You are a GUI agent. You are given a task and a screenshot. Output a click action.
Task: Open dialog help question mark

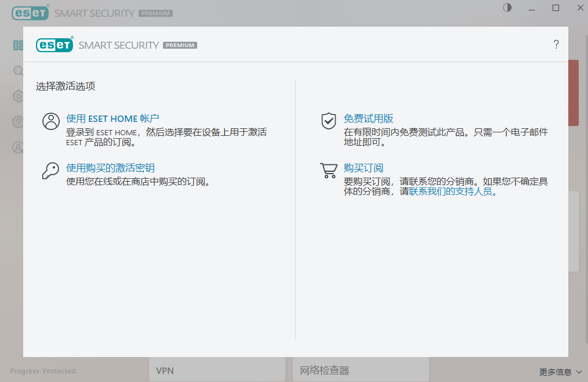pyautogui.click(x=556, y=44)
